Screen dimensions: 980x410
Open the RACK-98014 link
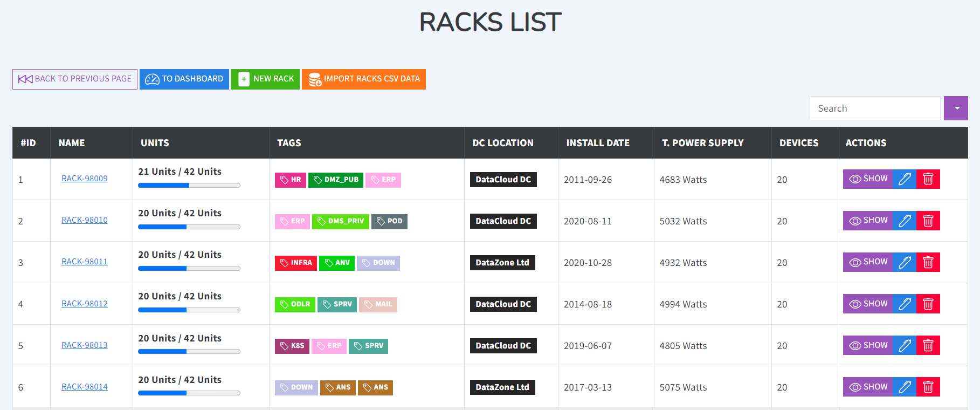[85, 387]
